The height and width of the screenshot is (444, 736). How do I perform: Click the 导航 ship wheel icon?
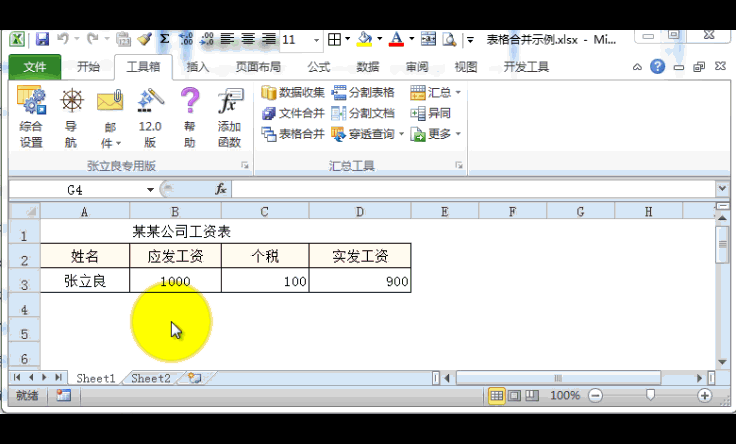(71, 116)
